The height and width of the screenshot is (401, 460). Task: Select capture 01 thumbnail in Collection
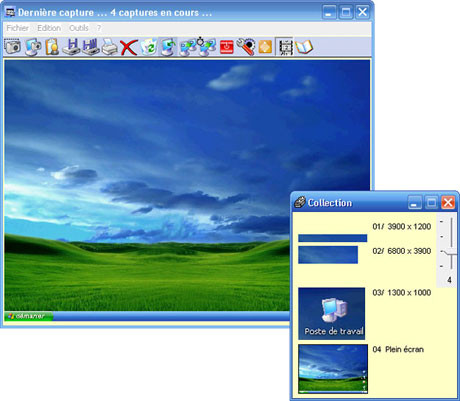(x=333, y=238)
